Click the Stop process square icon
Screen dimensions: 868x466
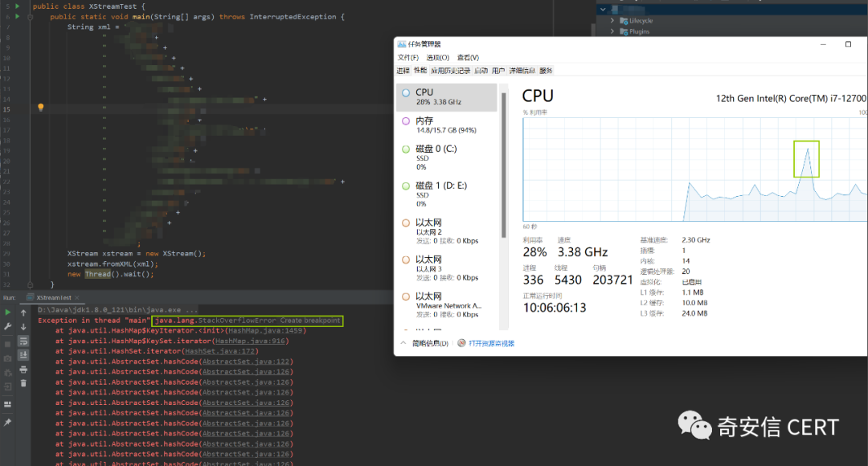(x=8, y=344)
